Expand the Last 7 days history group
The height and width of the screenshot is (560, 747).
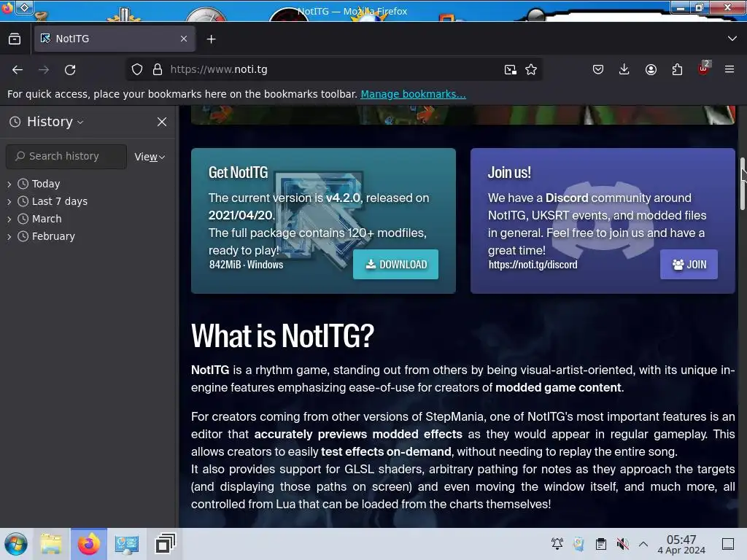tap(9, 201)
